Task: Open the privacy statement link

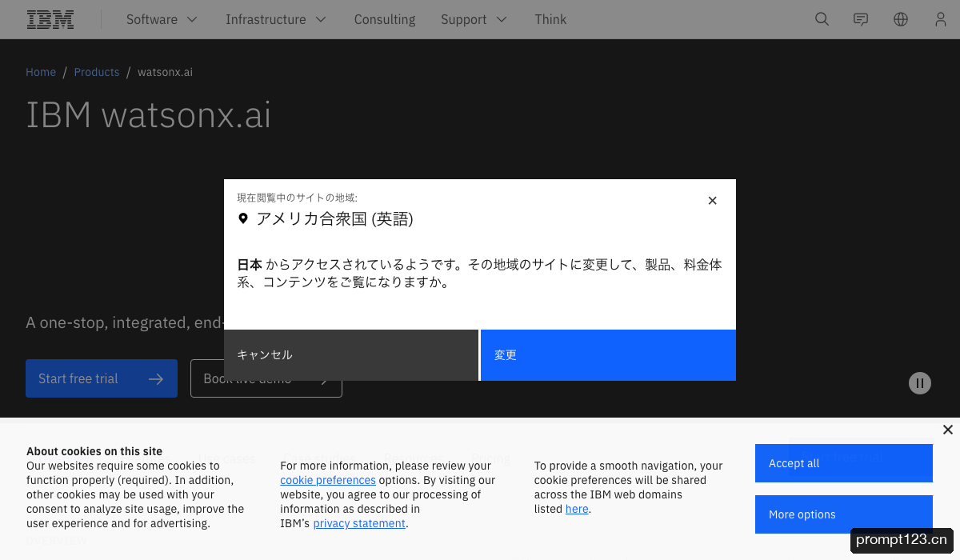Action: coord(359,523)
